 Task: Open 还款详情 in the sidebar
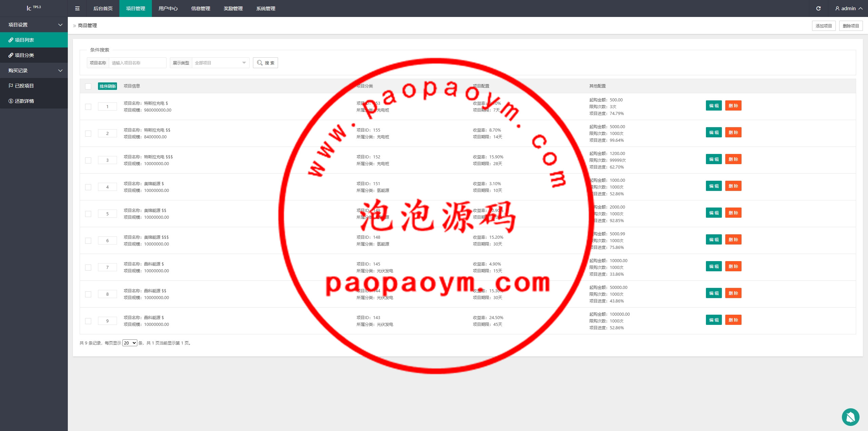coord(34,101)
